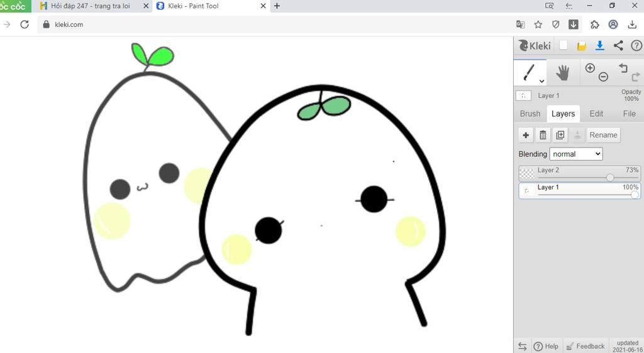This screenshot has width=644, height=353.
Task: Open the page translate icon
Action: tap(520, 24)
